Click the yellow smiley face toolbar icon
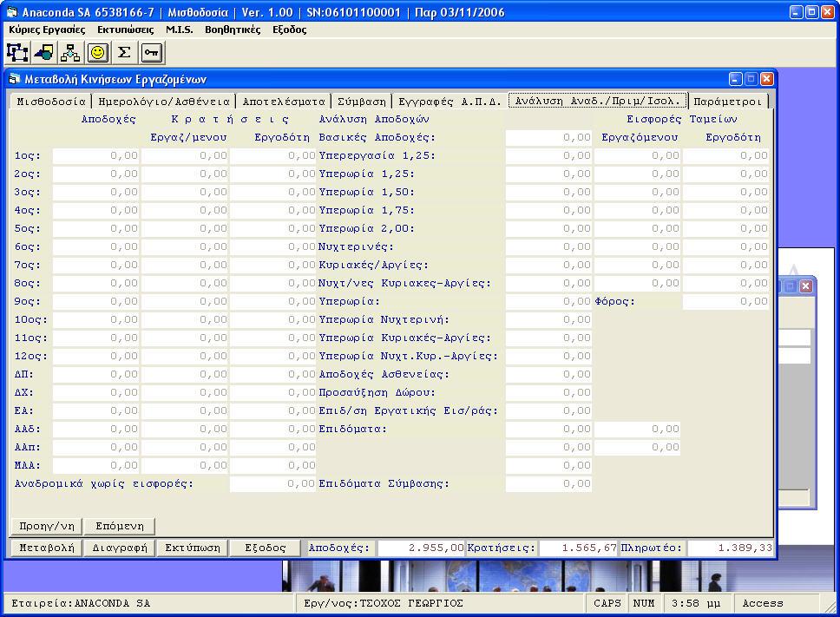The width and height of the screenshot is (840, 617). (97, 53)
